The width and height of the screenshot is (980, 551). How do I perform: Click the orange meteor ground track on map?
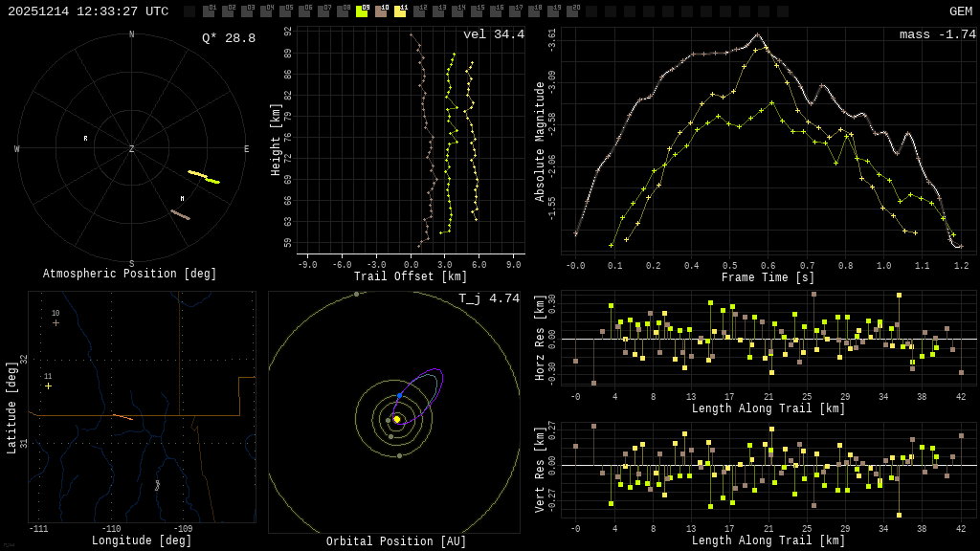click(x=122, y=416)
